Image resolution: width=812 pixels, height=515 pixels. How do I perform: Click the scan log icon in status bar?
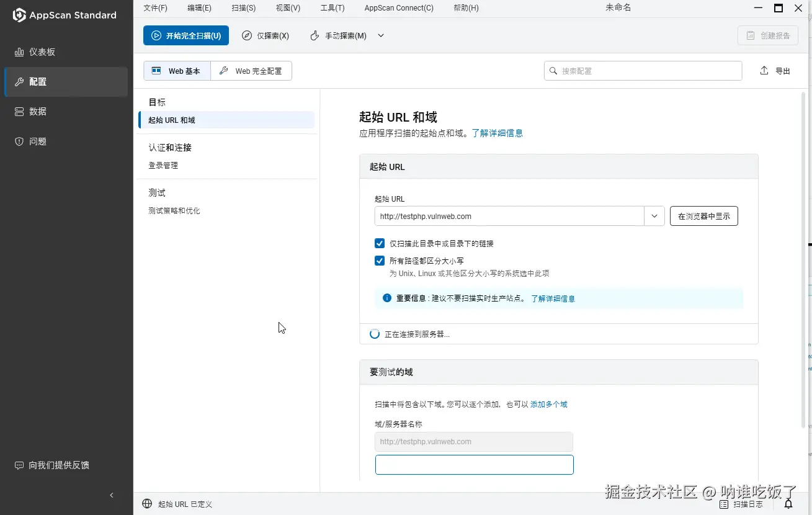pyautogui.click(x=723, y=504)
